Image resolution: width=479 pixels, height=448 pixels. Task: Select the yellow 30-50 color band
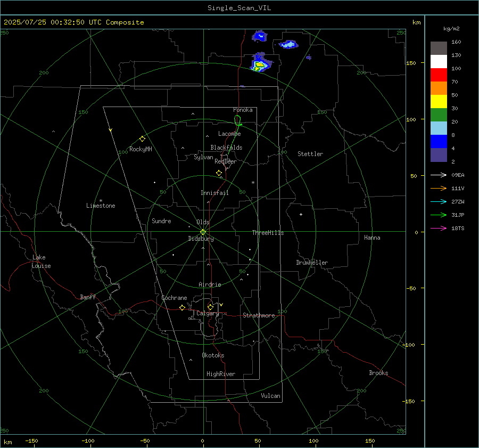[439, 102]
